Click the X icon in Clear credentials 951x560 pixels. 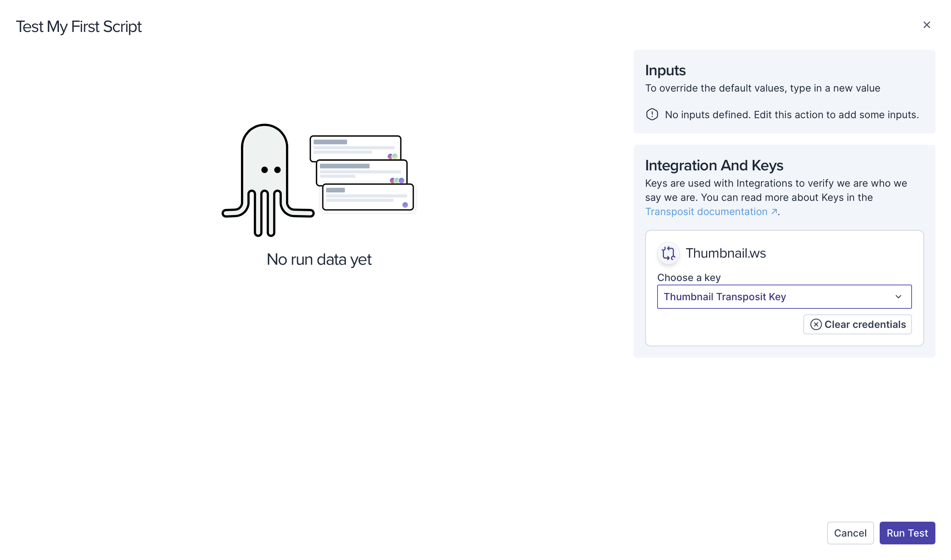point(815,324)
